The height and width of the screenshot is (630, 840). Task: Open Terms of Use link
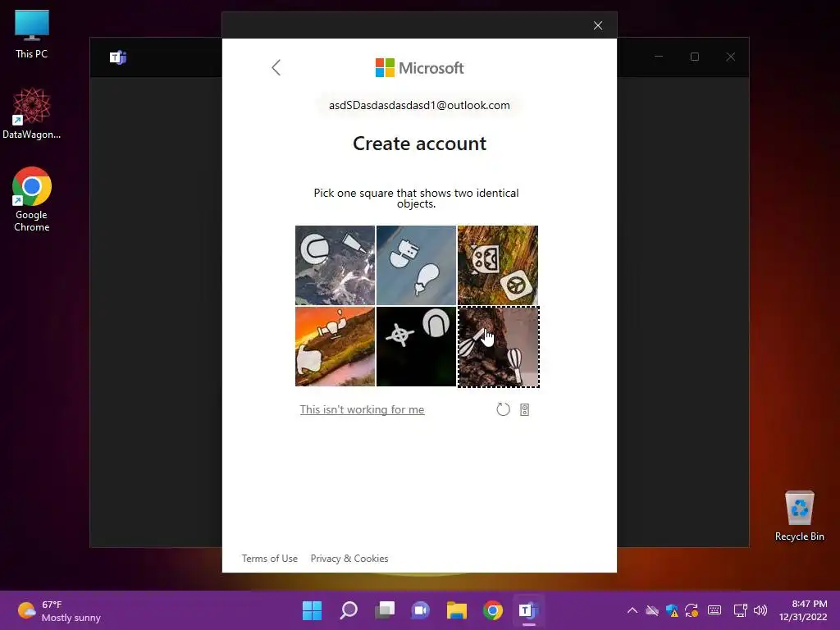pos(269,558)
